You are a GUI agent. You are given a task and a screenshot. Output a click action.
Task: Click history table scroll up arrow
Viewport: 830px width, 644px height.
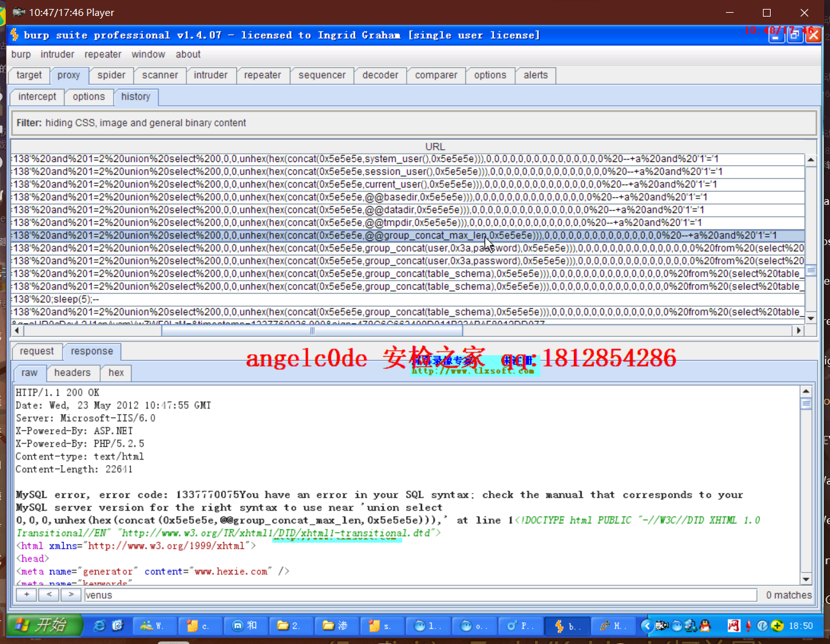click(x=811, y=160)
